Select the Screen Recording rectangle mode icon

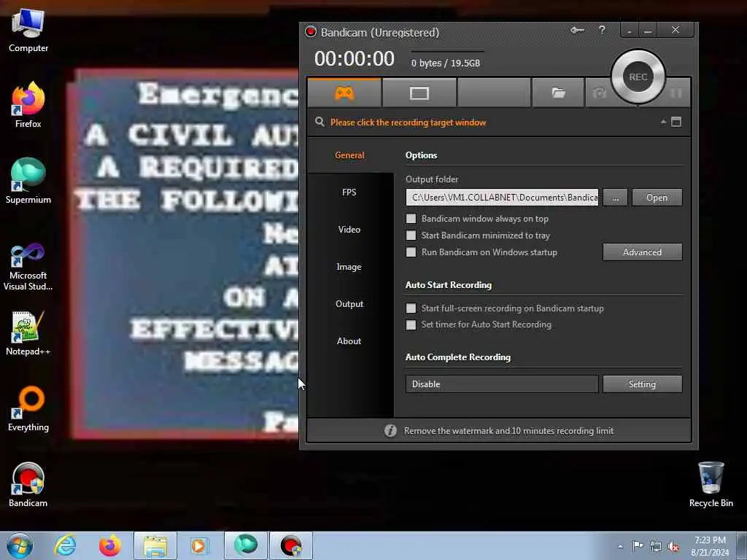point(419,93)
